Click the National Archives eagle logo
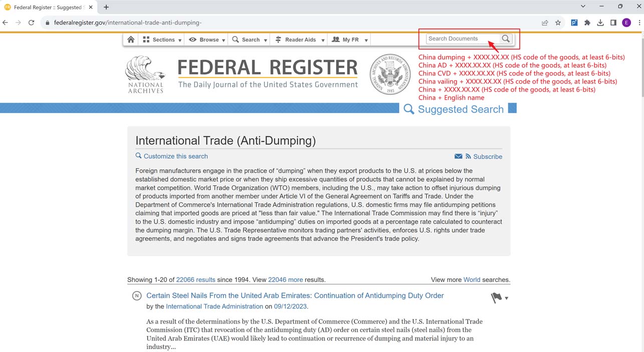 (145, 74)
